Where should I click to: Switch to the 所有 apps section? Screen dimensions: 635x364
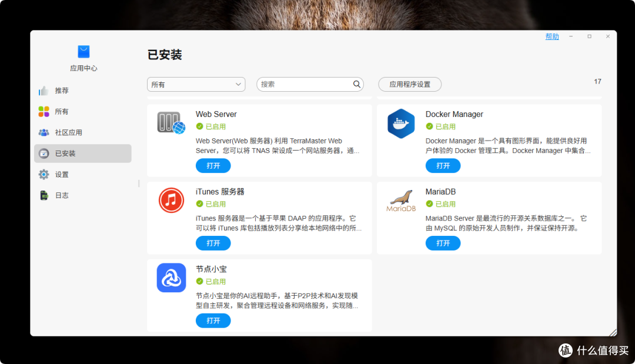coord(83,111)
